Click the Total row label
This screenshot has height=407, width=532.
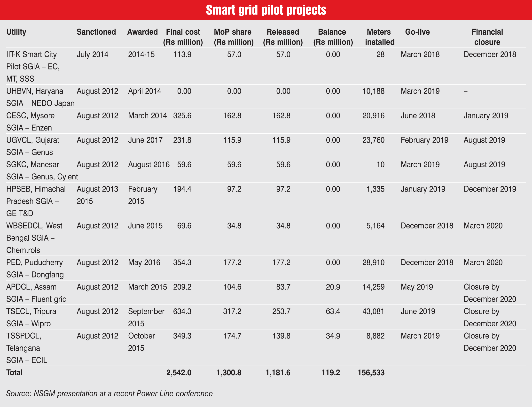pos(15,373)
